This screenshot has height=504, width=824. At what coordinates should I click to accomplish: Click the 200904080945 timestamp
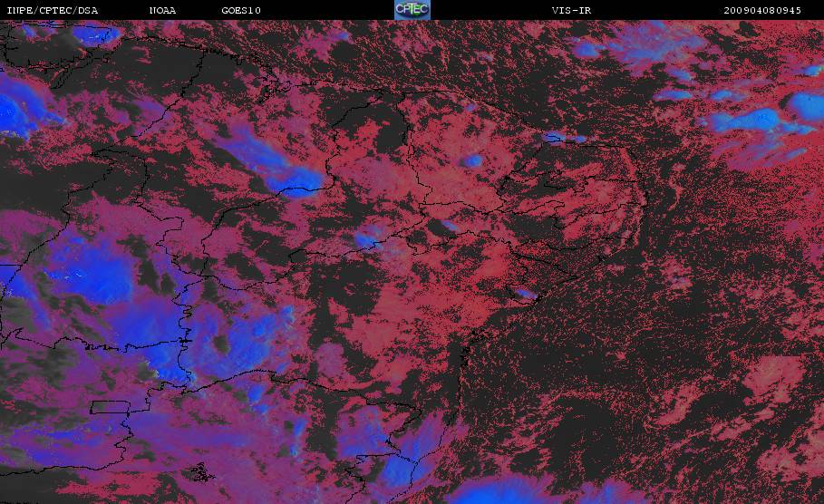tap(762, 10)
